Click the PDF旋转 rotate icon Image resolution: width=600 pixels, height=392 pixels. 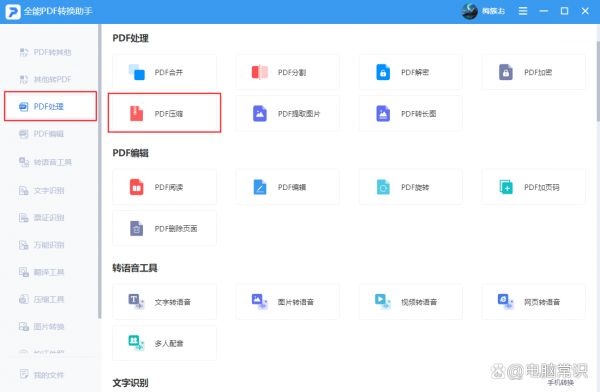383,187
